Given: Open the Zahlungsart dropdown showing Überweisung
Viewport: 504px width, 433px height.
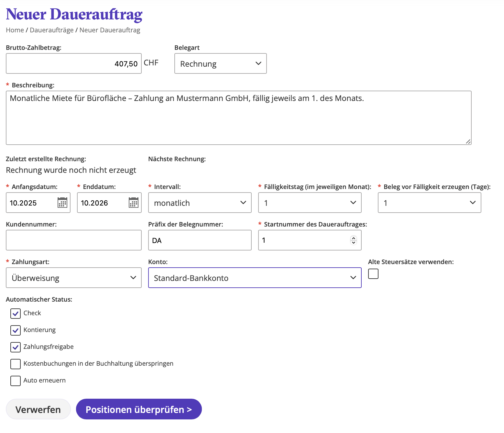Looking at the screenshot, I should point(74,278).
